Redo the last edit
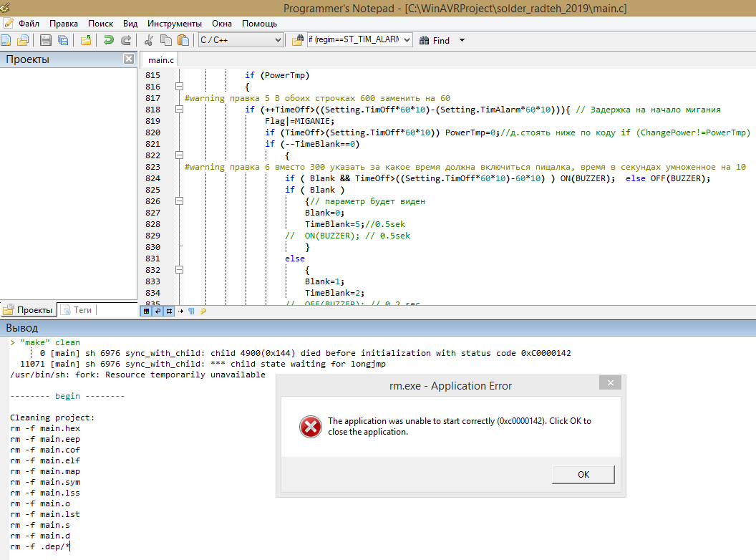 [x=126, y=40]
